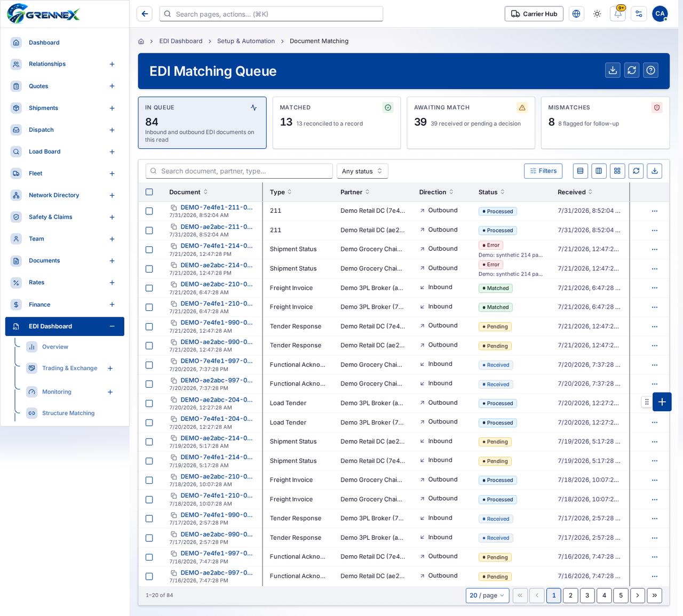The image size is (683, 616).
Task: Select the checkbox for DEMO-7e4fe1-211
Action: point(149,211)
